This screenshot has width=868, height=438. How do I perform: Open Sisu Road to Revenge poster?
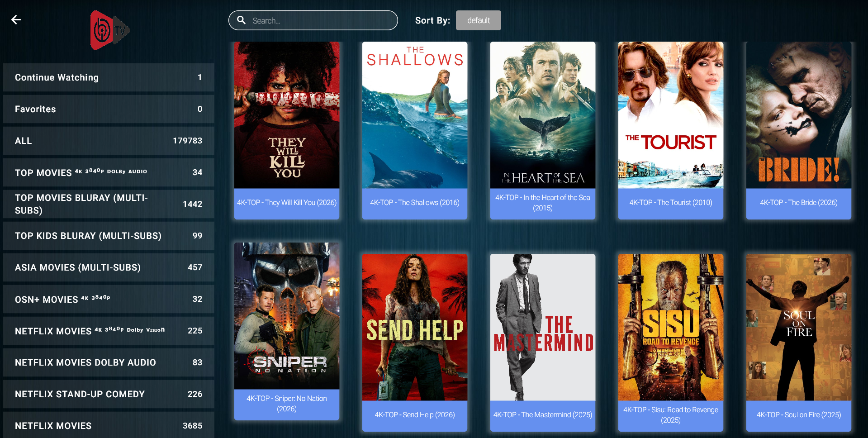point(671,327)
